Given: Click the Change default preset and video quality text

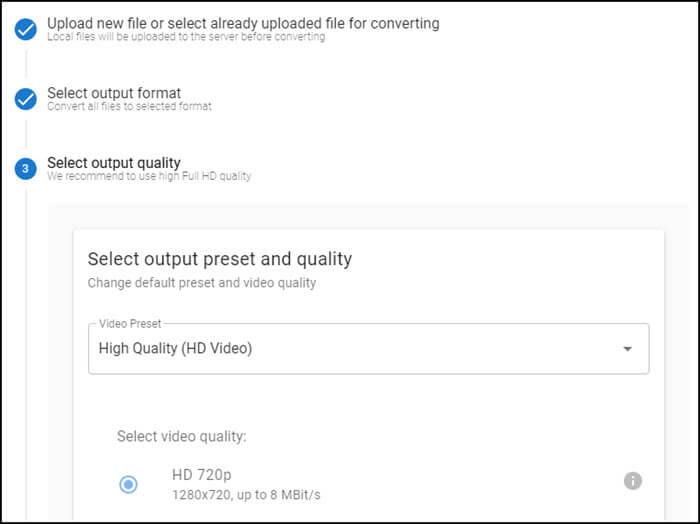Looking at the screenshot, I should [x=202, y=283].
